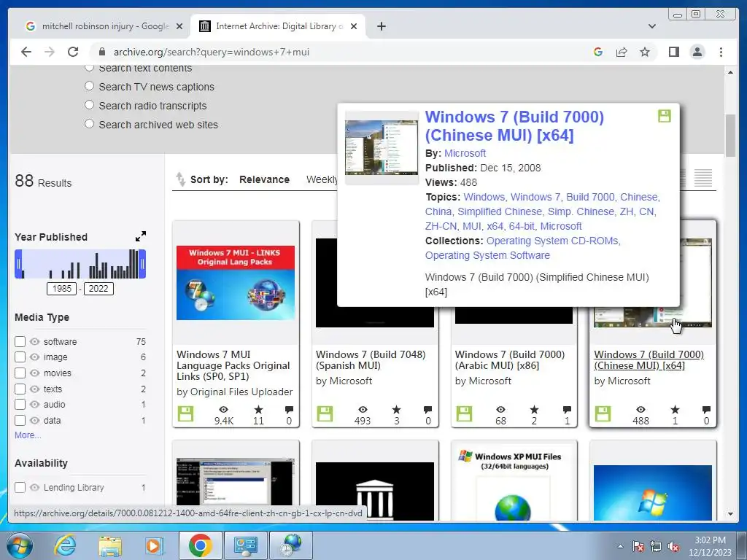Open Windows Explorer from taskbar
Screen dimensions: 747x560
point(110,545)
